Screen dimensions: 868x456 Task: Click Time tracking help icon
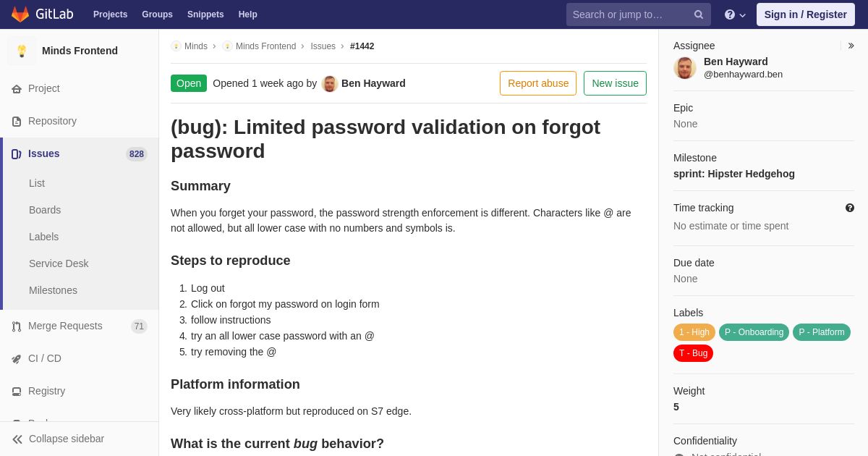pyautogui.click(x=850, y=208)
